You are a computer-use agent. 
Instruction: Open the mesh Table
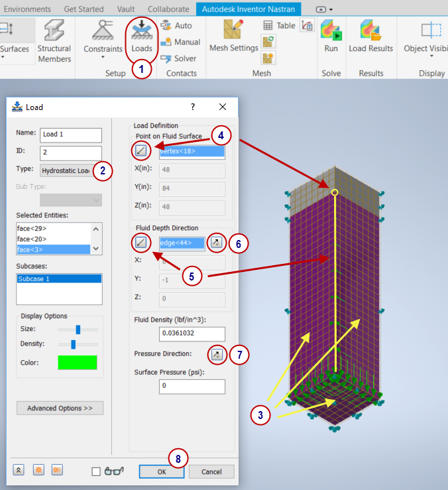279,26
